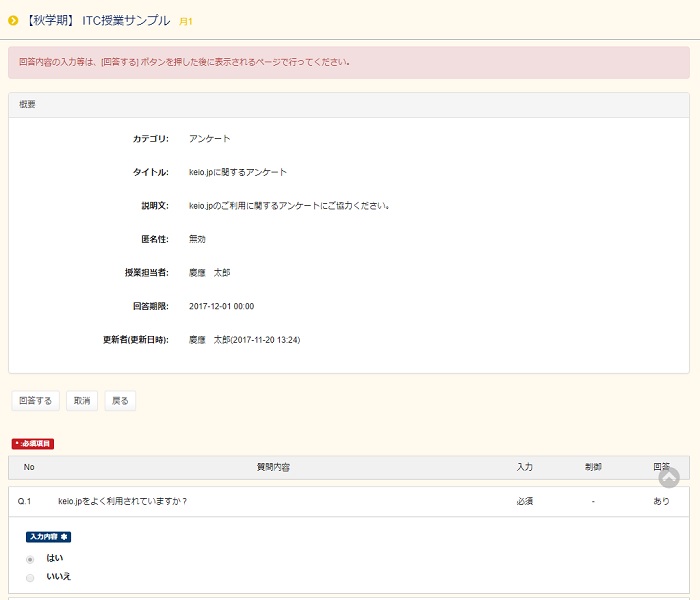
Task: Select the はい radio button
Action: coord(30,558)
